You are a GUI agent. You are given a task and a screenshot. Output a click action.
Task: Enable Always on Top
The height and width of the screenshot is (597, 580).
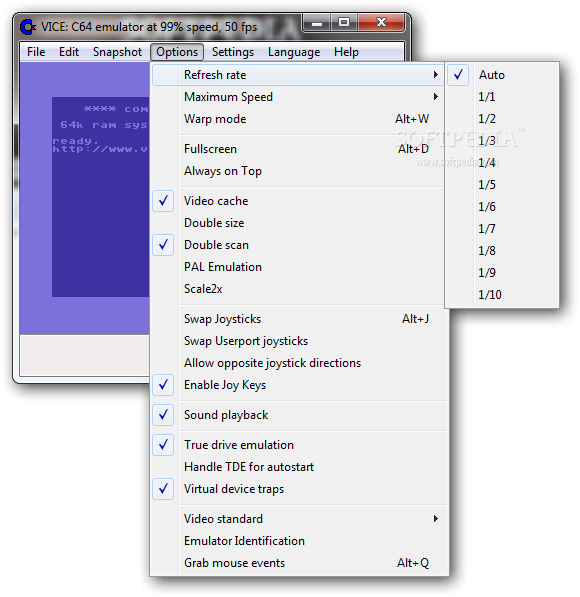pyautogui.click(x=298, y=171)
